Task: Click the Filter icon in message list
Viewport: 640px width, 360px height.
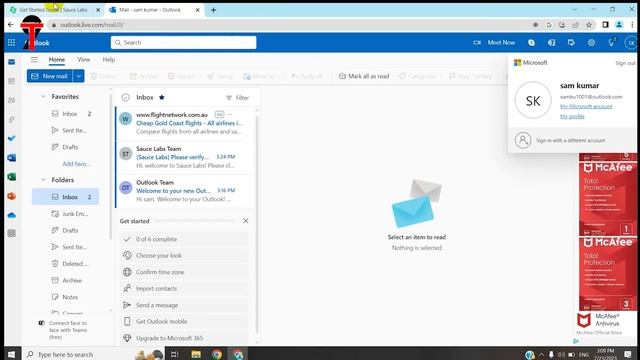Action: [229, 98]
